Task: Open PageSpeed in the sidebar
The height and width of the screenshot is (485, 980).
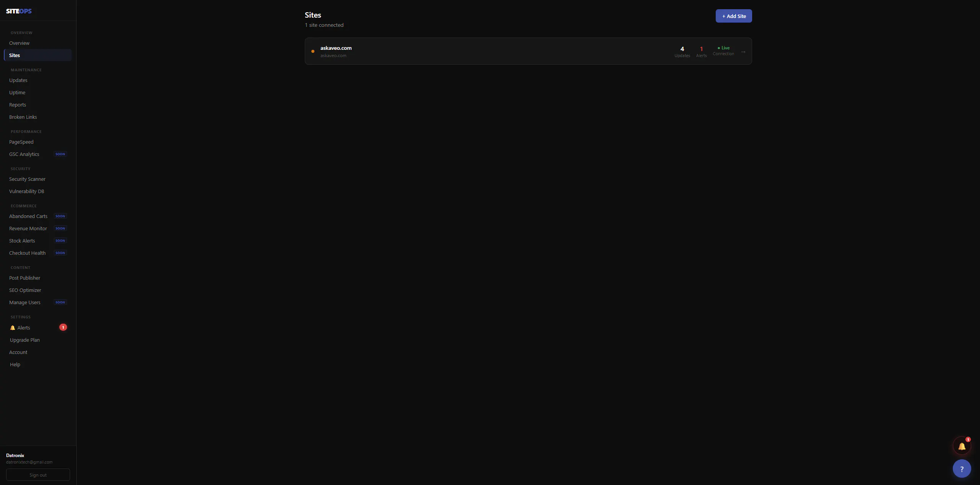Action: point(38,142)
